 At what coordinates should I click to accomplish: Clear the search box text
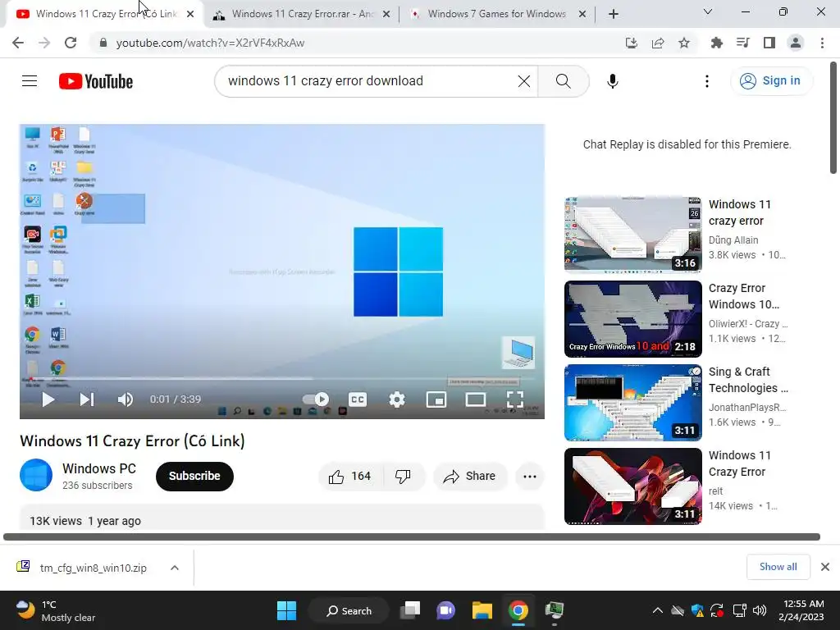coord(524,81)
